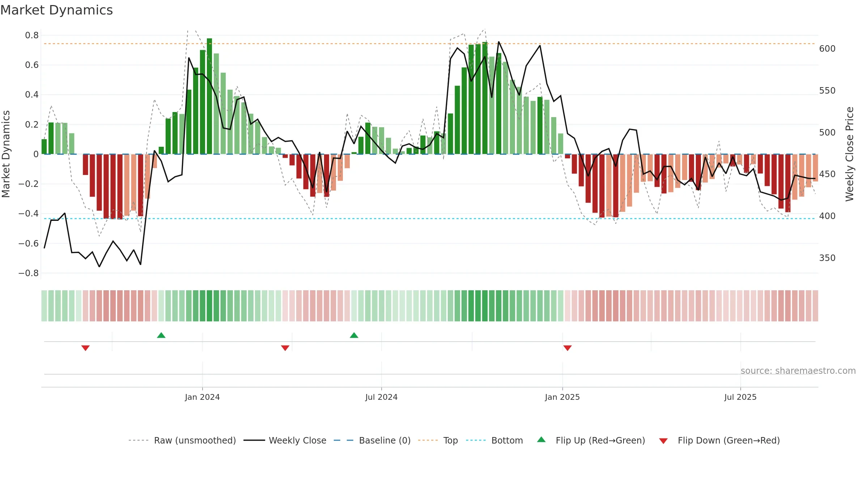
Task: Click the −0.4 tick on the left axis
Action: pos(29,214)
